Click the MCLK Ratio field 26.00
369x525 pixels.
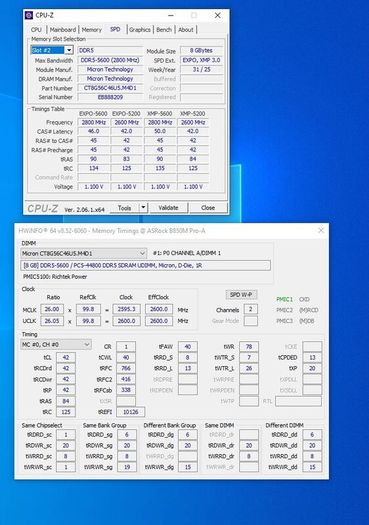52,309
